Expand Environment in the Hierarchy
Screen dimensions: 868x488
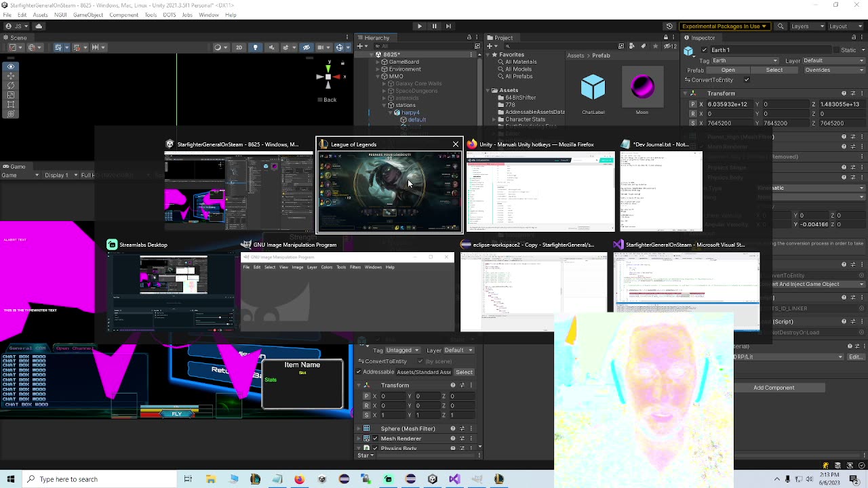pyautogui.click(x=378, y=69)
